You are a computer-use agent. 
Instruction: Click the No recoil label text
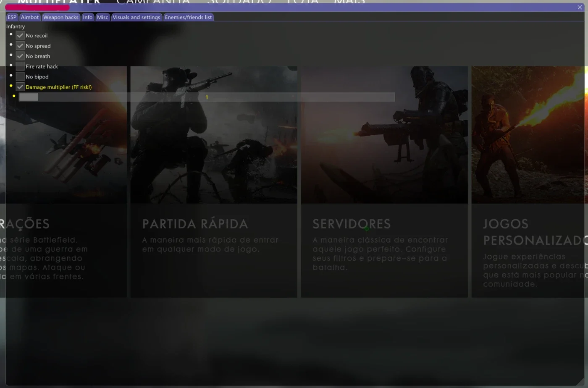(x=37, y=36)
